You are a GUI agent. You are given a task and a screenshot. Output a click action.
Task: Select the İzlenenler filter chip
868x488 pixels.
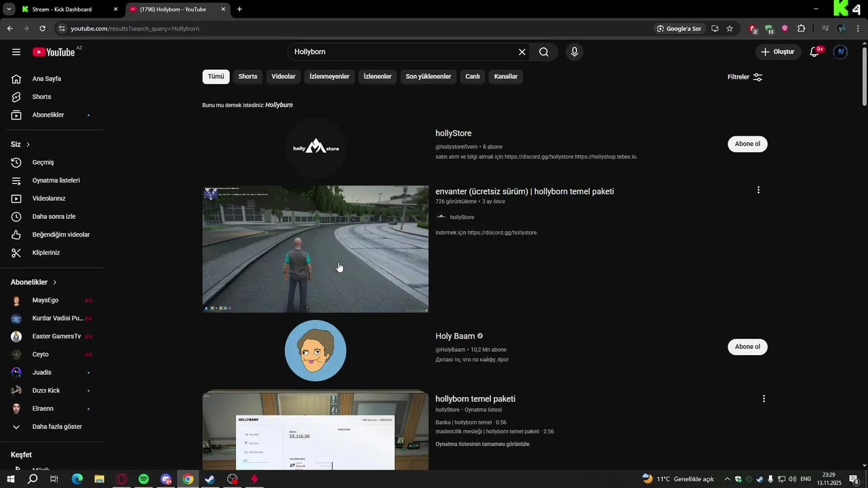coord(378,77)
